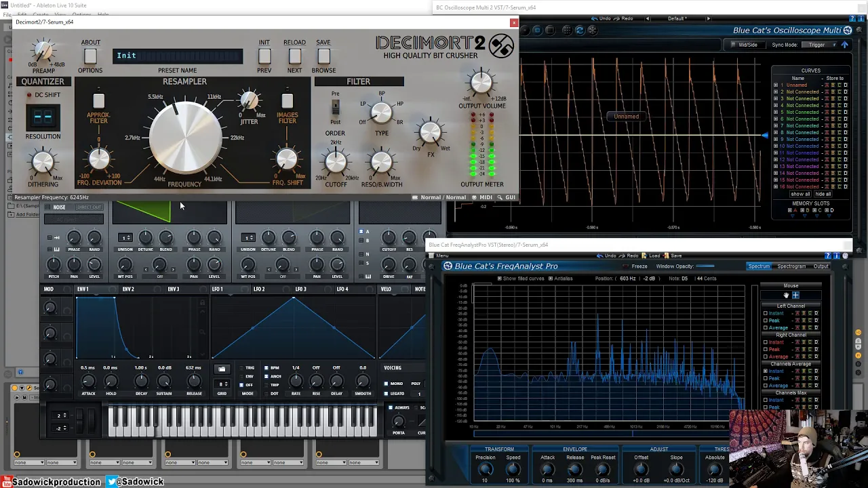Click the Dry/Wet FX knob
This screenshot has width=868, height=488.
[430, 133]
